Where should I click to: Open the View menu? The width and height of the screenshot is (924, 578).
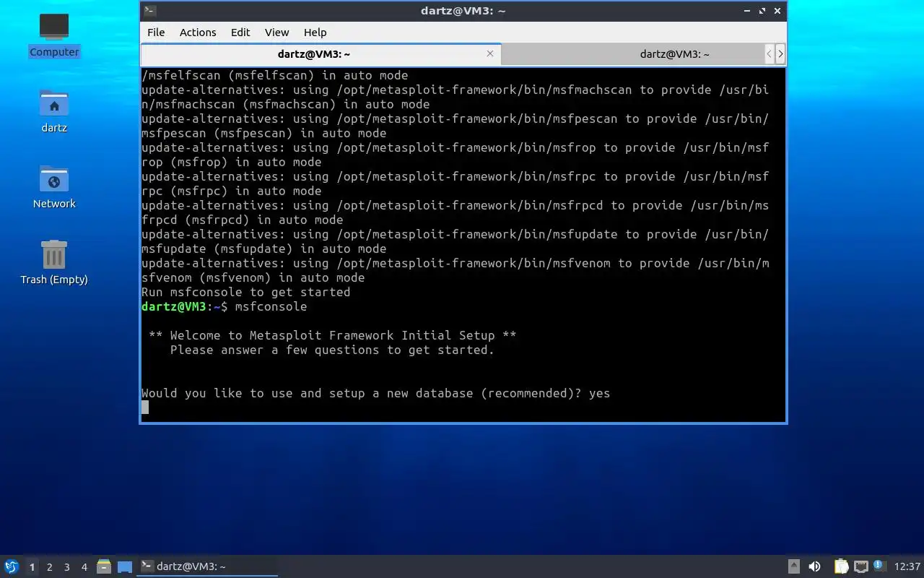pyautogui.click(x=276, y=32)
